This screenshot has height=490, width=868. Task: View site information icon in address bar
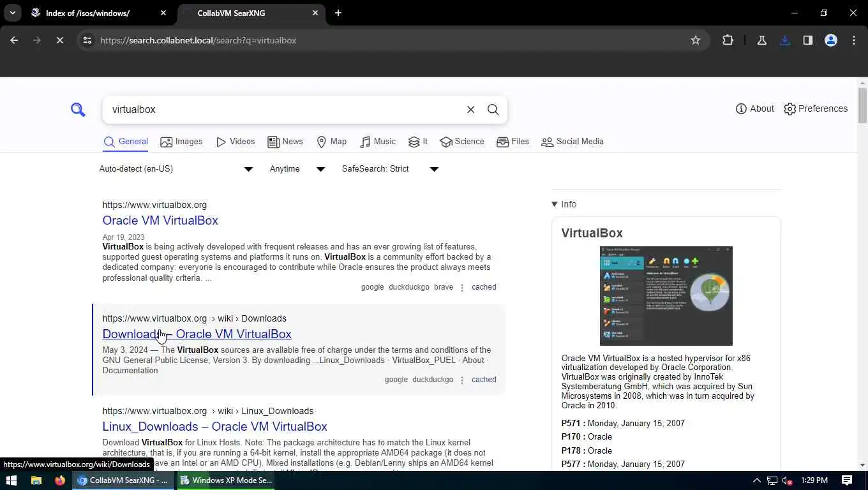click(x=87, y=40)
